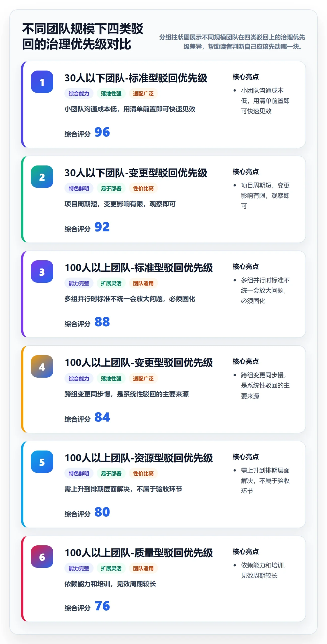Click the 适配广泛 tag in card 1
The width and height of the screenshot is (327, 644).
(x=143, y=93)
